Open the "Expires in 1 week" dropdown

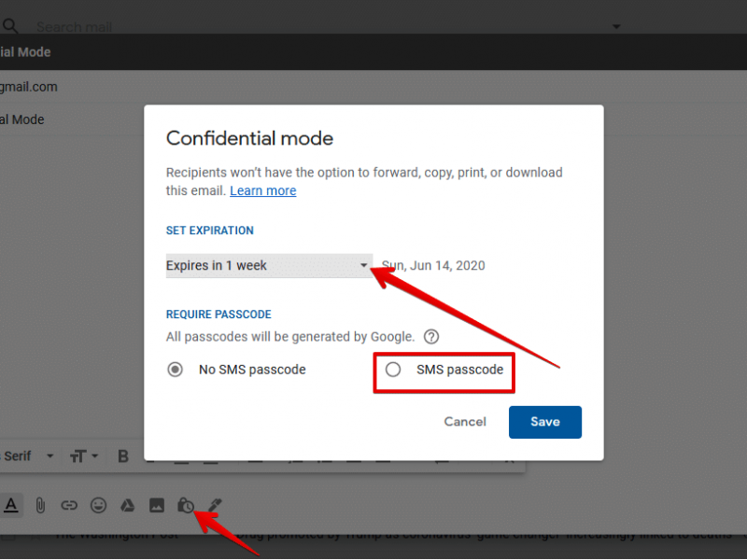[x=269, y=266]
